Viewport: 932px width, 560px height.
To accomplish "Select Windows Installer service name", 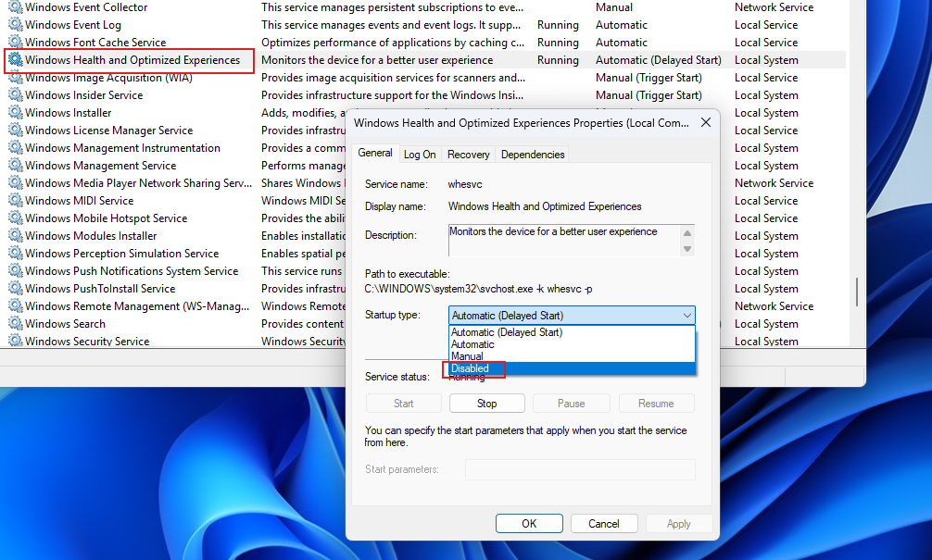I will 69,112.
